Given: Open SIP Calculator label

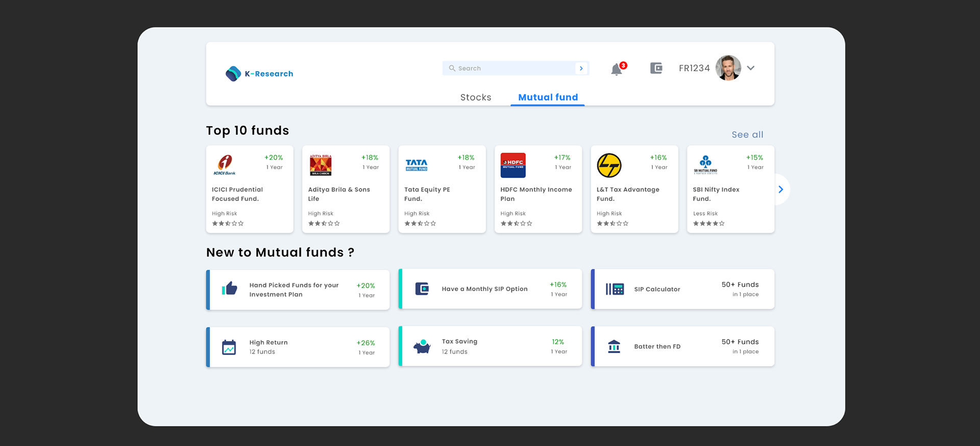Looking at the screenshot, I should [657, 289].
